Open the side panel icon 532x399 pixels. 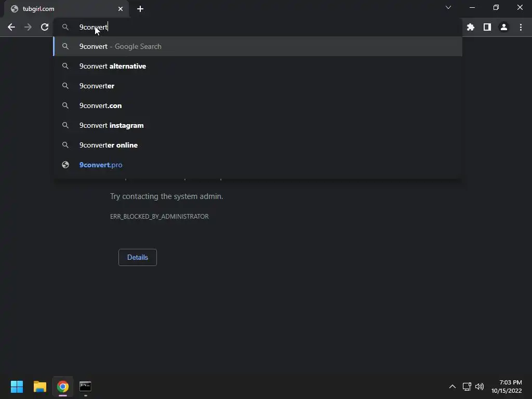coord(487,27)
